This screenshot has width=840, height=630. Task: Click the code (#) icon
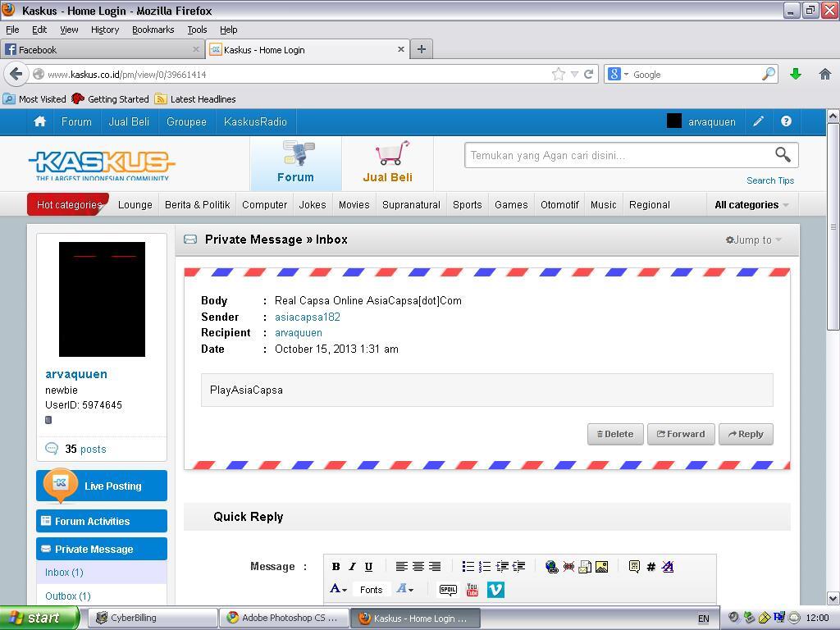point(651,566)
